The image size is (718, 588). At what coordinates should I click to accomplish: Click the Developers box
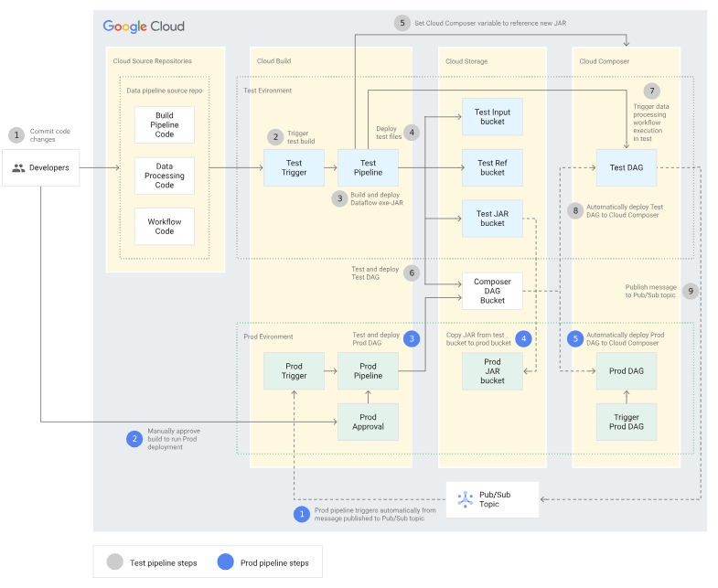(x=41, y=167)
